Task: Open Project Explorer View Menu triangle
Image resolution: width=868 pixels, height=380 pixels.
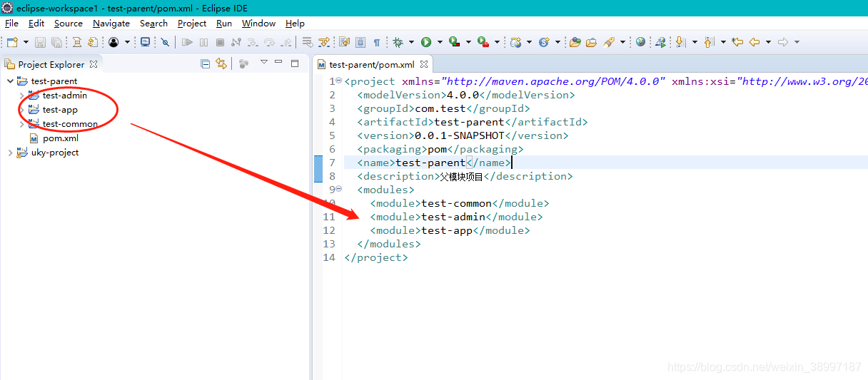Action: click(x=263, y=63)
